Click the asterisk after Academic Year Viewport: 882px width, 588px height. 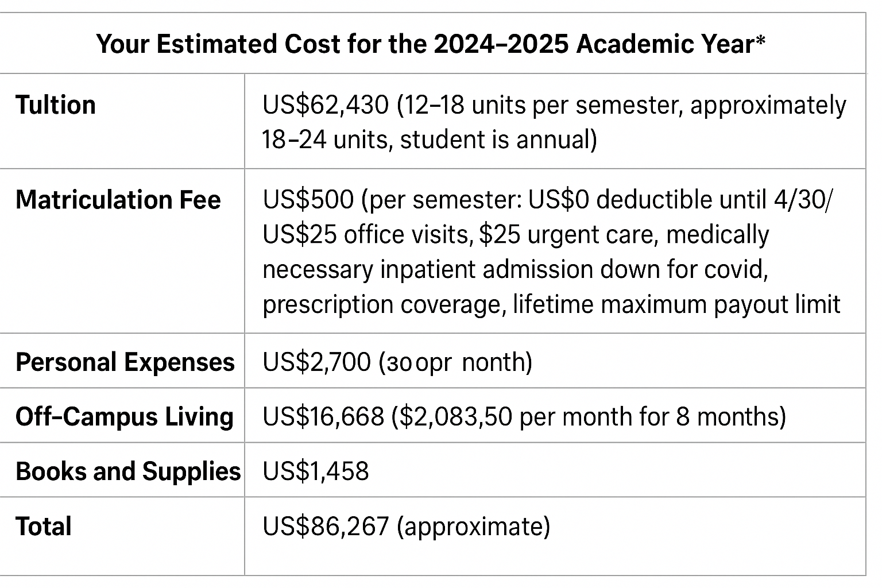[x=761, y=41]
